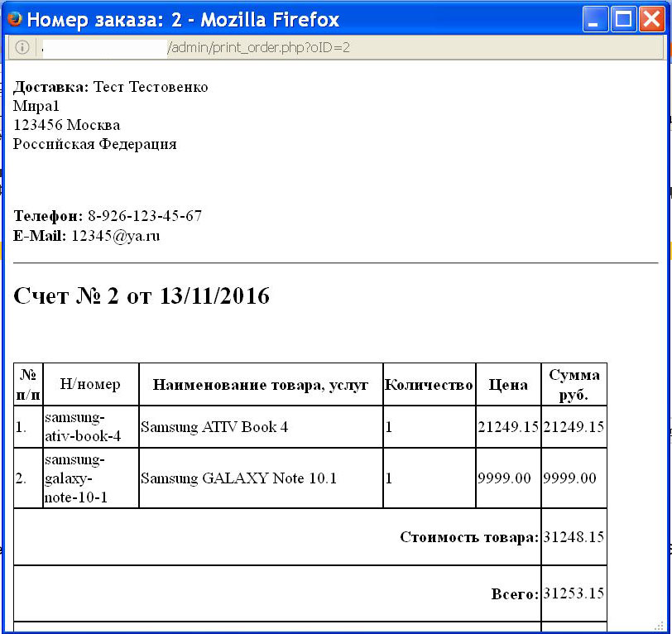Click the product name 'Samsung GALAXY Note 10.1'

point(238,478)
